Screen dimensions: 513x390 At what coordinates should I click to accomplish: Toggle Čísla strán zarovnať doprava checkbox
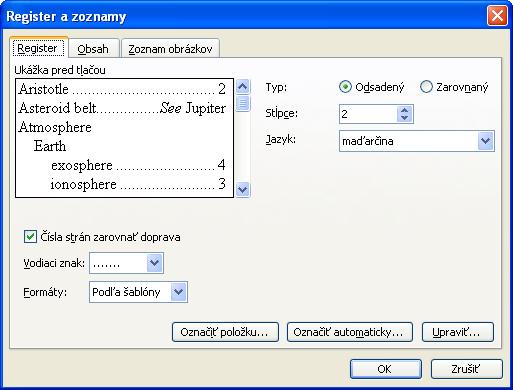(x=102, y=237)
